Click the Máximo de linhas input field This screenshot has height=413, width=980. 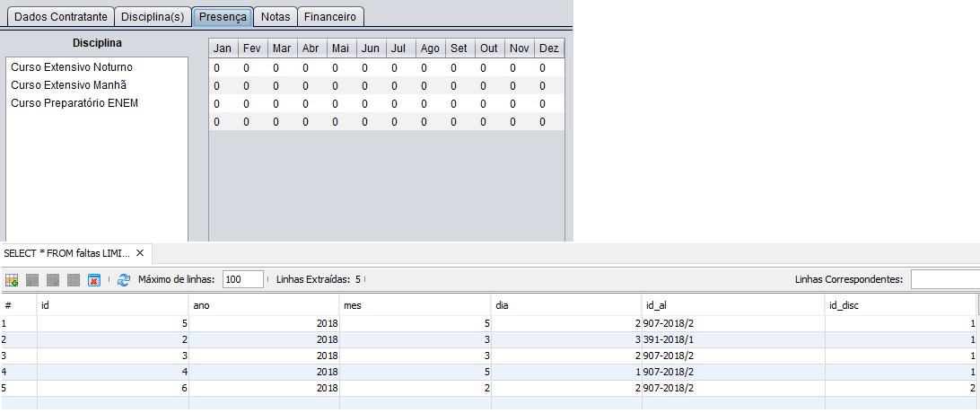(243, 279)
